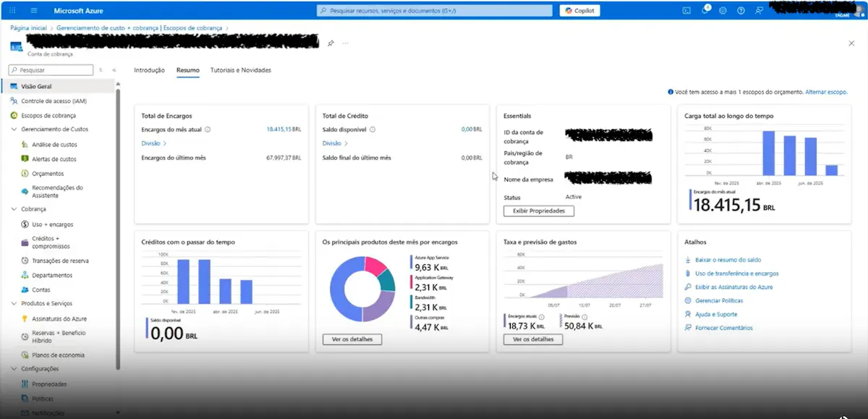Click info icon beside Saldo disponível
This screenshot has height=419, width=868.
tap(373, 130)
